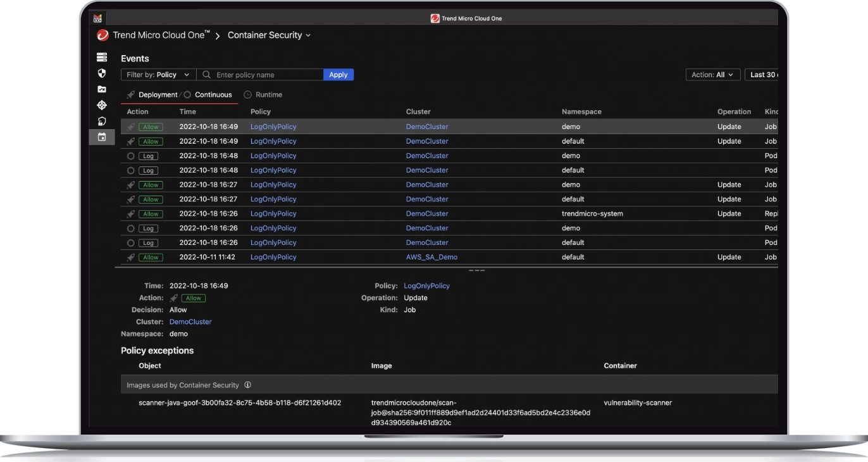Click the rocket icon in the 16:49 demo row

[x=131, y=127]
